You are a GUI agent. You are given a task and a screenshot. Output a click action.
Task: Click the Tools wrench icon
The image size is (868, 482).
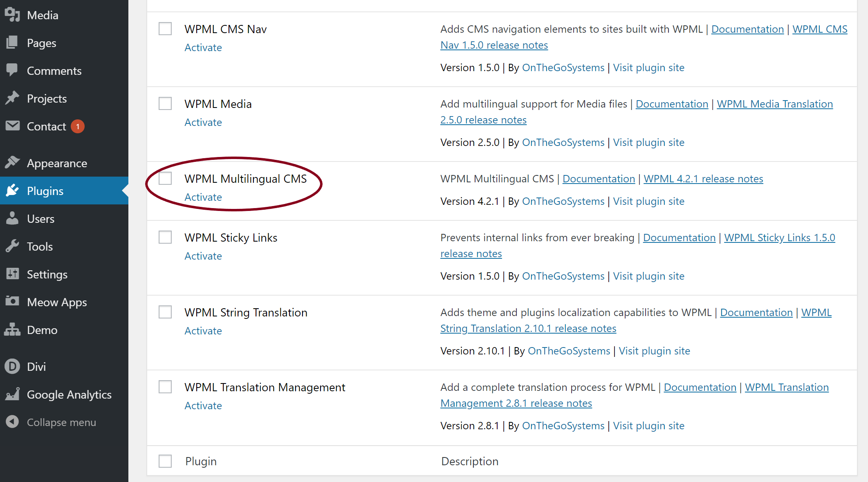click(12, 246)
